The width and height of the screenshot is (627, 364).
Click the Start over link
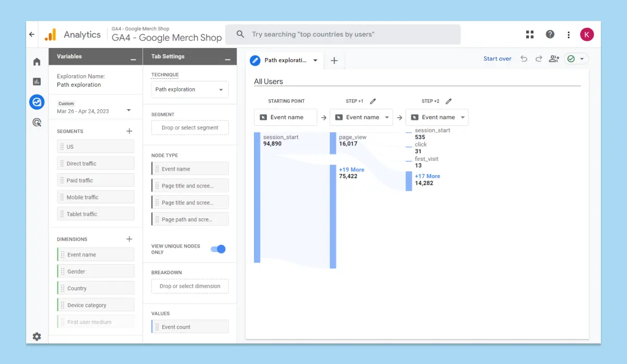click(497, 59)
